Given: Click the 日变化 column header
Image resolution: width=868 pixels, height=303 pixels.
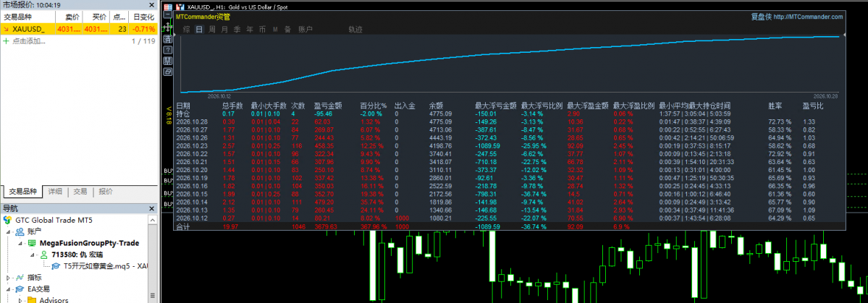Looking at the screenshot, I should click(144, 17).
